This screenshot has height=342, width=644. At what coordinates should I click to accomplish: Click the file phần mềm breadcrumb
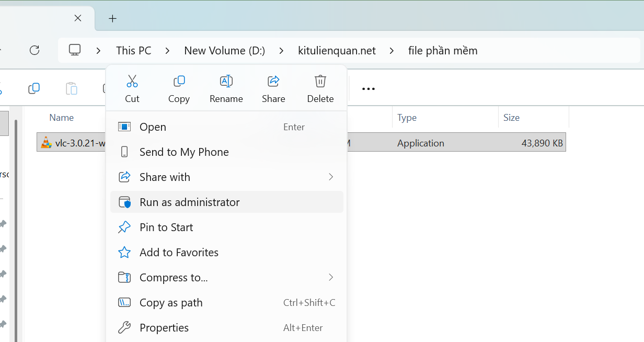(x=443, y=51)
